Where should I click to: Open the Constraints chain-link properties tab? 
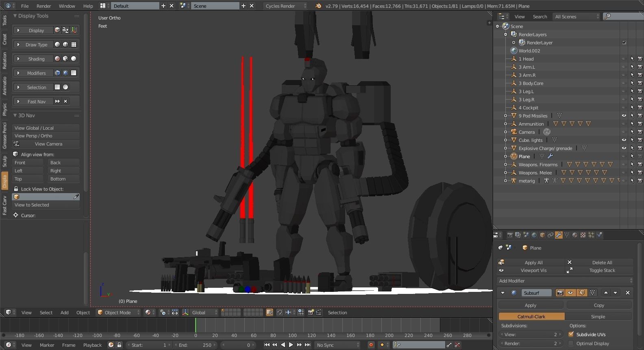click(x=550, y=235)
